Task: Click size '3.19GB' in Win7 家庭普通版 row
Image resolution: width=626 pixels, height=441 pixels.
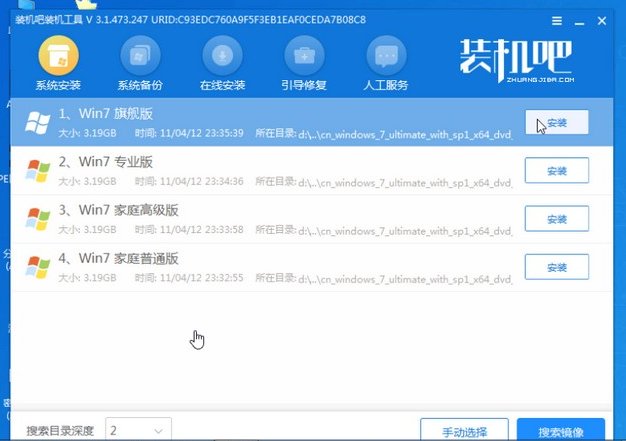Action: pos(100,278)
